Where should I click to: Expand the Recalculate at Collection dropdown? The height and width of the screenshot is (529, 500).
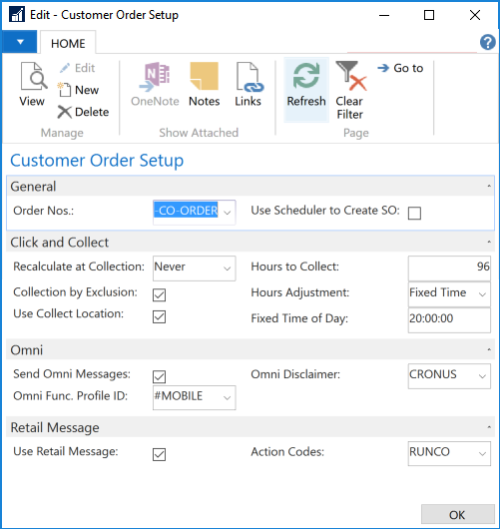pos(227,269)
